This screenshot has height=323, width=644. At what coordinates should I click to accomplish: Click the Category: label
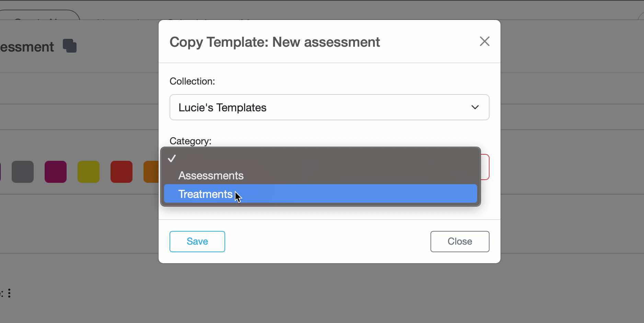(x=191, y=141)
